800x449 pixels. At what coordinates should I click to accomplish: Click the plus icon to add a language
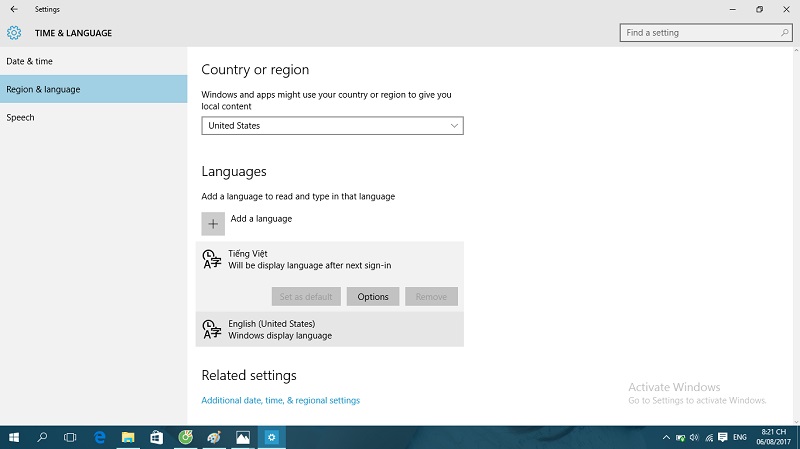point(213,224)
